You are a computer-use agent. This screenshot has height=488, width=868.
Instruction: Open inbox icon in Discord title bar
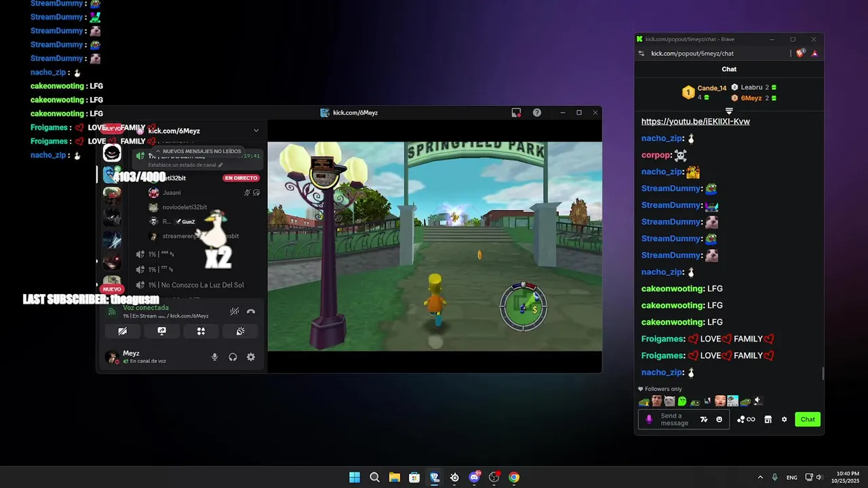pyautogui.click(x=517, y=113)
